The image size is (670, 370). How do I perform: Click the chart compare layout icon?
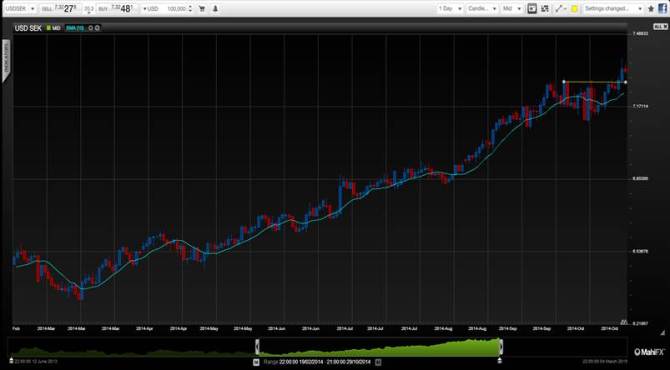(545, 9)
